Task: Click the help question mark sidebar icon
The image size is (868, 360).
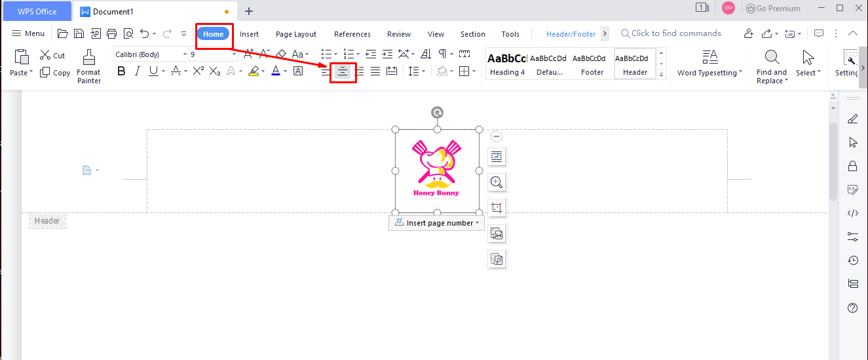Action: [x=853, y=308]
